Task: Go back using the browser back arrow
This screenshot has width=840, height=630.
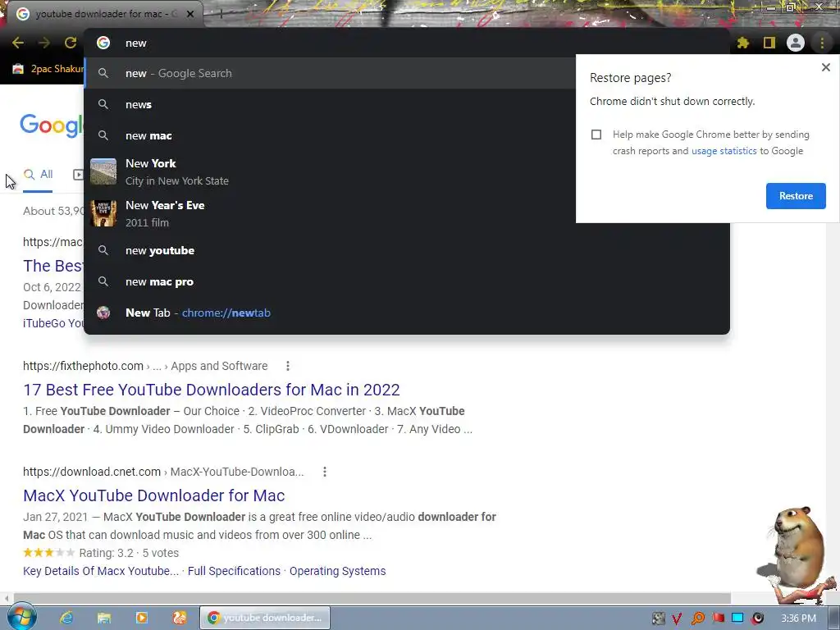Action: (18, 43)
